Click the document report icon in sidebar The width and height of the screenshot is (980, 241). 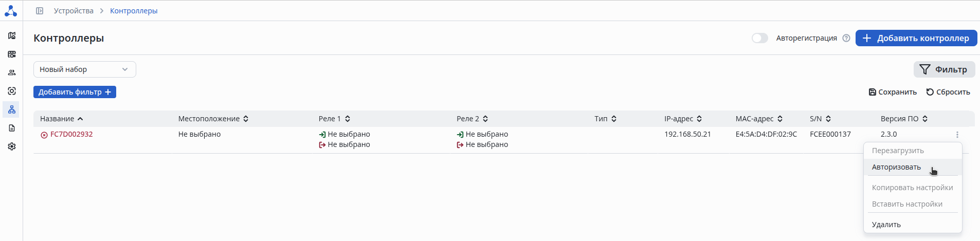tap(12, 128)
